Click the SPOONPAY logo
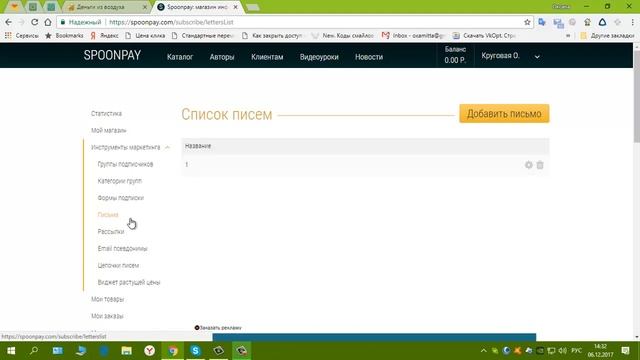Screen dimensions: 640x360 pos(112,56)
